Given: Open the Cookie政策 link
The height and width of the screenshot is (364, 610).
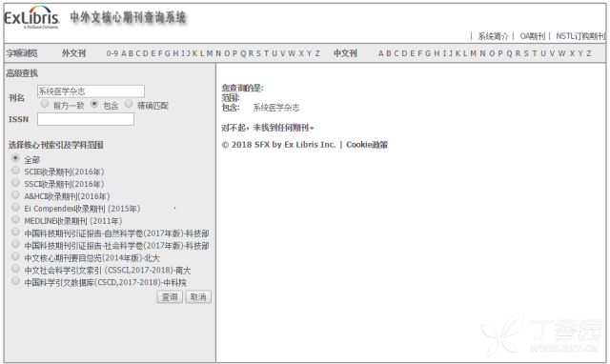Looking at the screenshot, I should [x=367, y=145].
